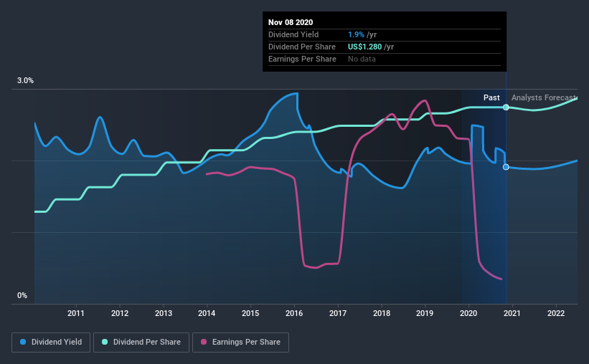
Task: Toggle the Dividend Yield legend button
Action: tap(51, 343)
